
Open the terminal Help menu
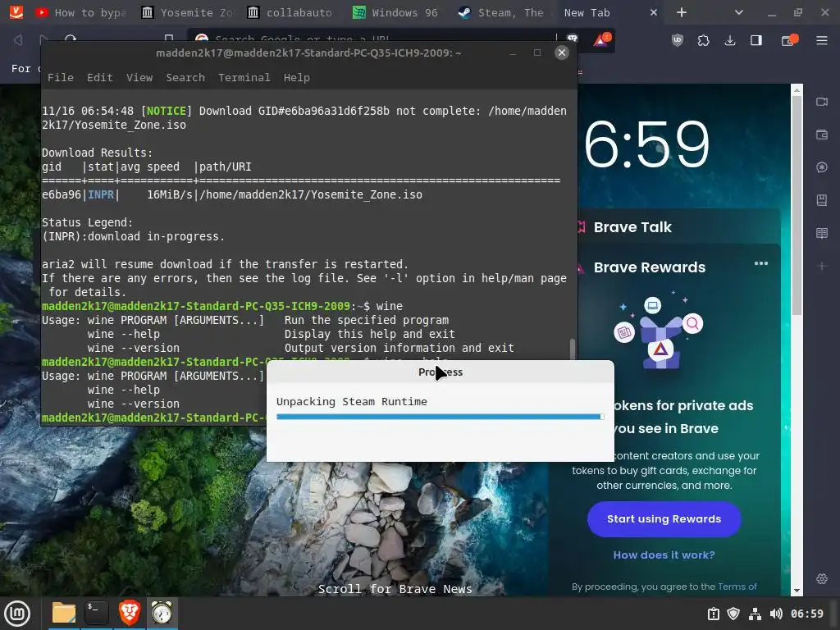(297, 78)
